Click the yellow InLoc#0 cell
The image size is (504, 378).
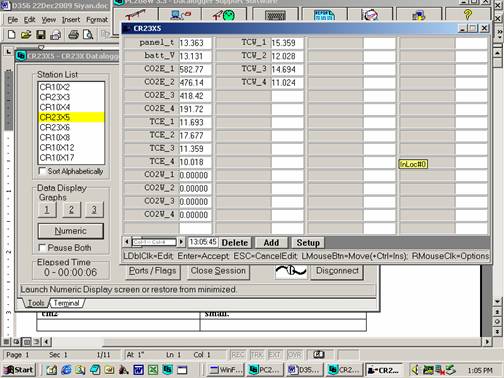[413, 164]
